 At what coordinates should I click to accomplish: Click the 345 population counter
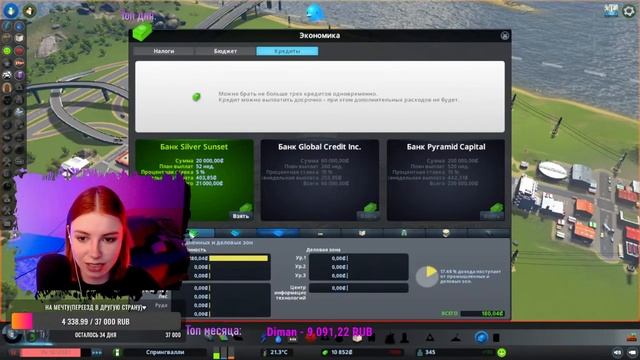[x=430, y=352]
